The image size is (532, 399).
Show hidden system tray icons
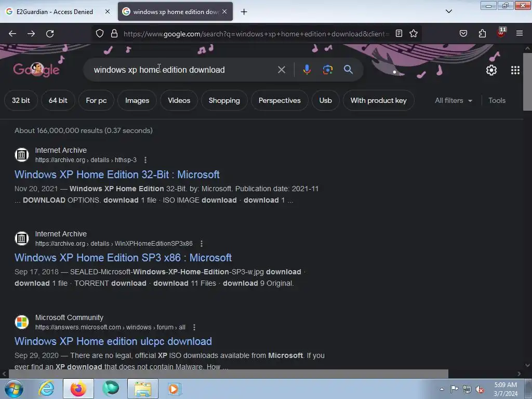point(442,389)
